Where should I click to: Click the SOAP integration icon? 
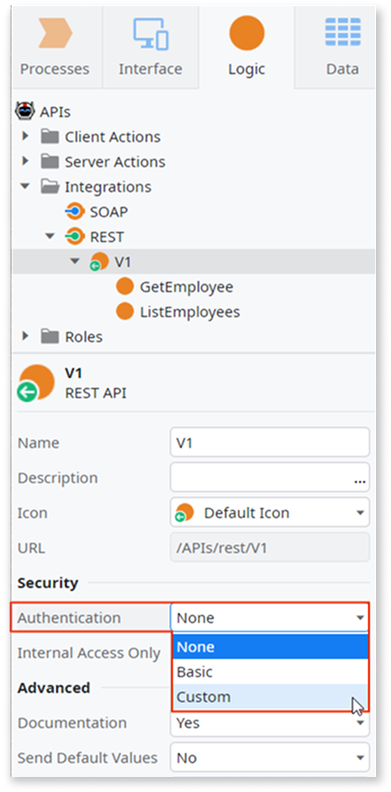pos(75,212)
